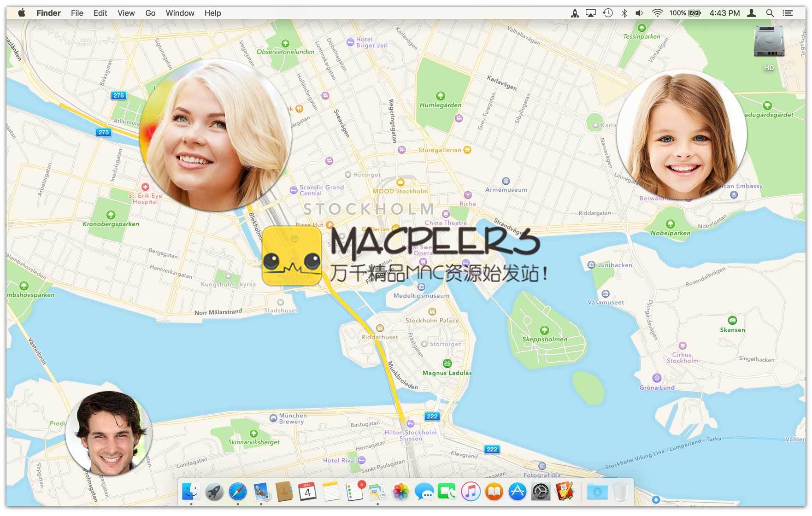This screenshot has width=812, height=516.
Task: Launch Launchpad rocket icon in Dock
Action: click(x=214, y=492)
